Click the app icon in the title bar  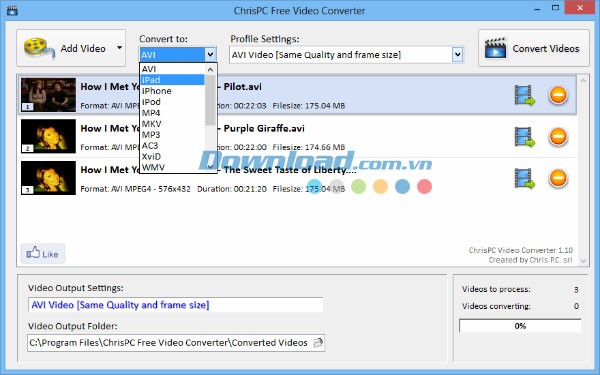point(12,10)
